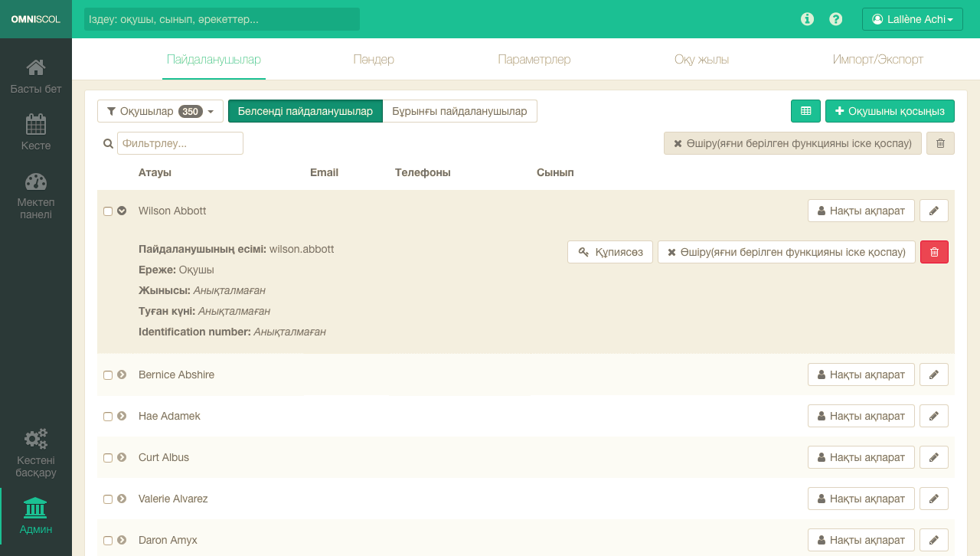Open the Импорт/Экспорт tab
980x556 pixels.
[x=877, y=60]
